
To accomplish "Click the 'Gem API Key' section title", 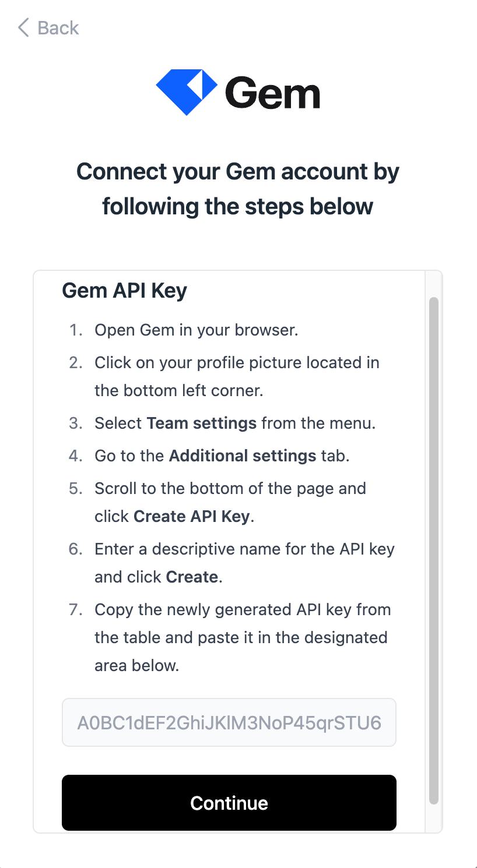I will pyautogui.click(x=124, y=290).
